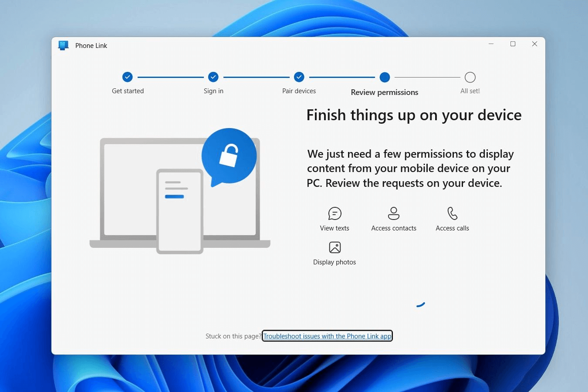Viewport: 588px width, 392px height.
Task: Click the empty All set! step circle
Action: coord(470,77)
